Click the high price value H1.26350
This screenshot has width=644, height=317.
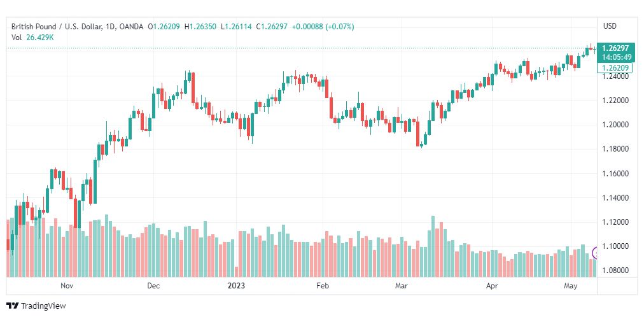coord(201,27)
